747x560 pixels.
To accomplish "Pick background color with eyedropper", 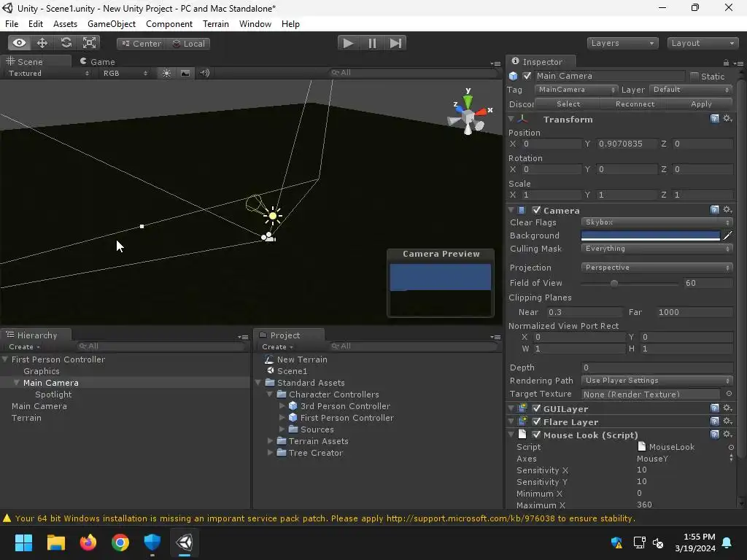I will [727, 236].
